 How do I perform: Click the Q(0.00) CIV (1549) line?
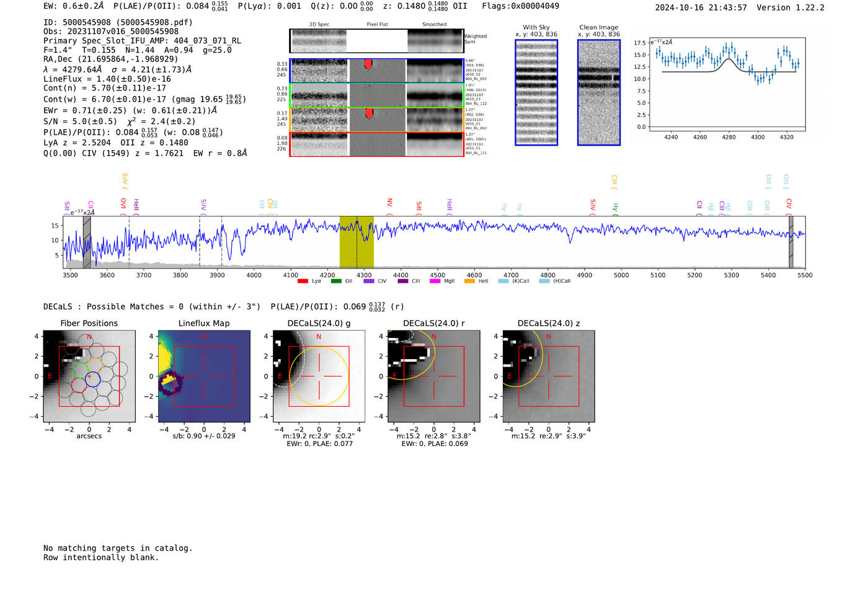coord(145,153)
